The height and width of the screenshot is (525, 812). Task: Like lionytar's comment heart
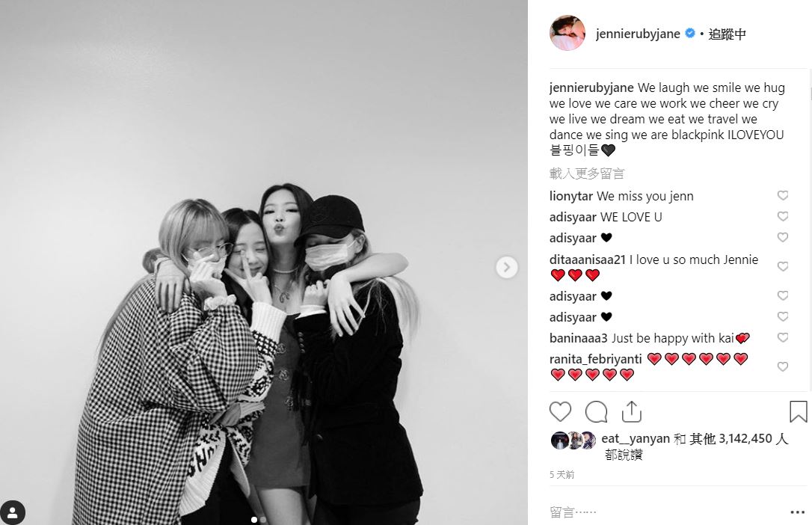[x=783, y=195]
